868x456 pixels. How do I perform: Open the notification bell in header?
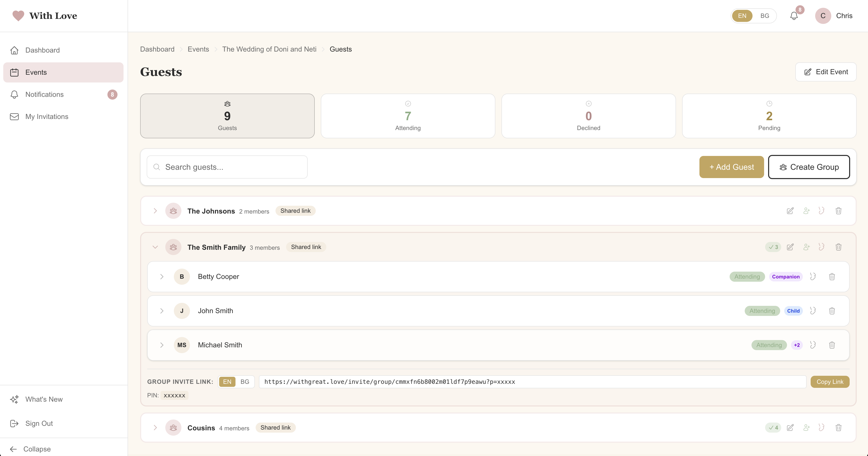click(794, 16)
